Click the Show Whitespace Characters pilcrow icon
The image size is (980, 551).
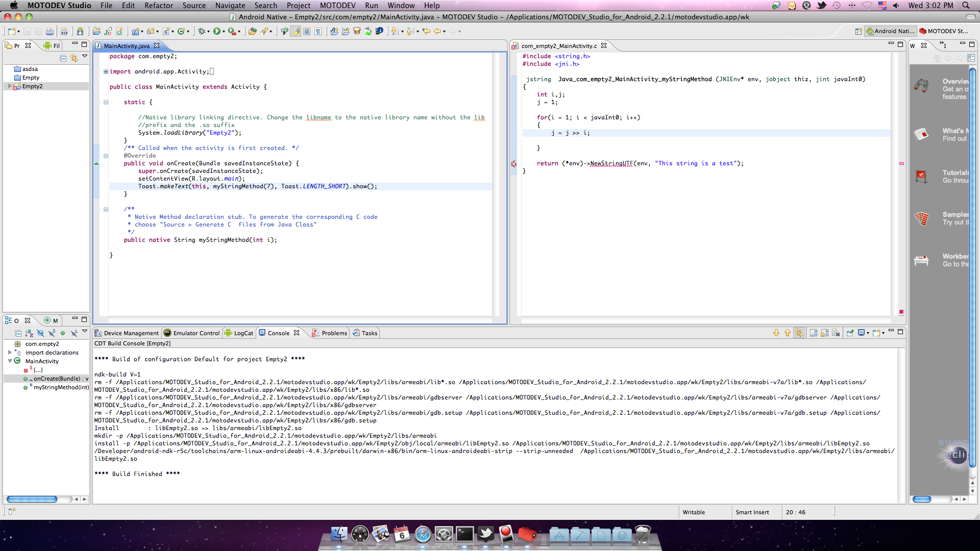click(x=317, y=32)
